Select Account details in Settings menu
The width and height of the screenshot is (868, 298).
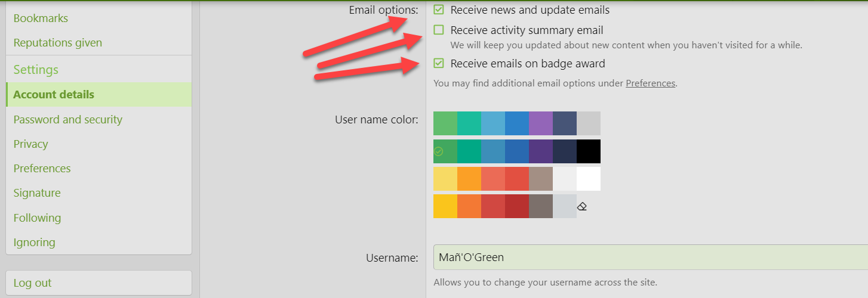click(x=54, y=95)
